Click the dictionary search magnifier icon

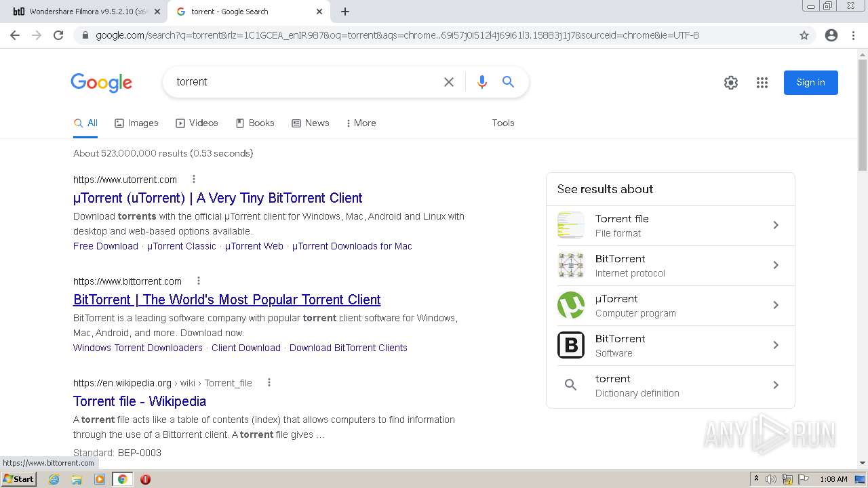click(571, 385)
